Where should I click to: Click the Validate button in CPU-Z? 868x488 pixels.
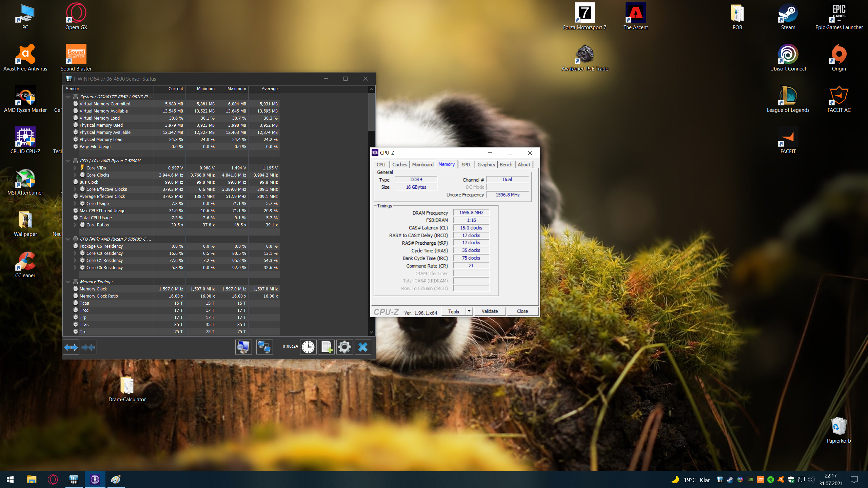tap(490, 311)
